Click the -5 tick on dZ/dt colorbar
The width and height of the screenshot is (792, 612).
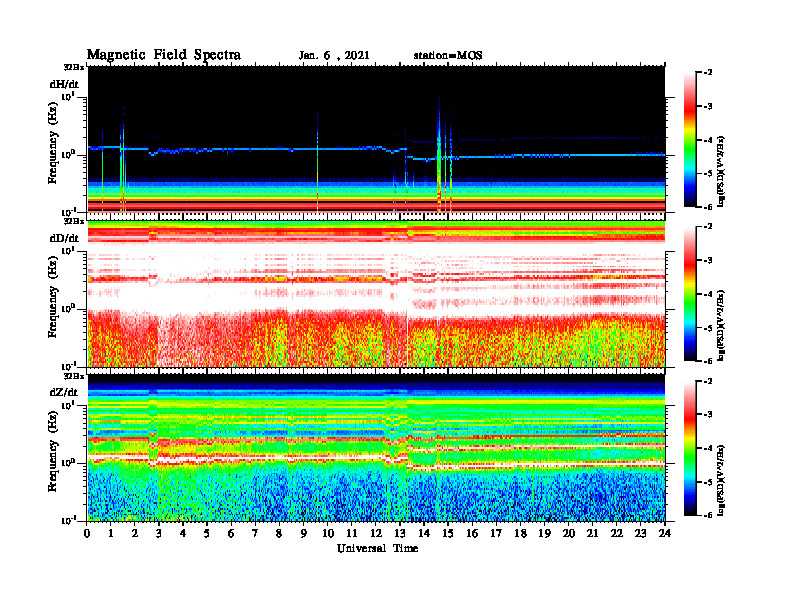tap(709, 482)
